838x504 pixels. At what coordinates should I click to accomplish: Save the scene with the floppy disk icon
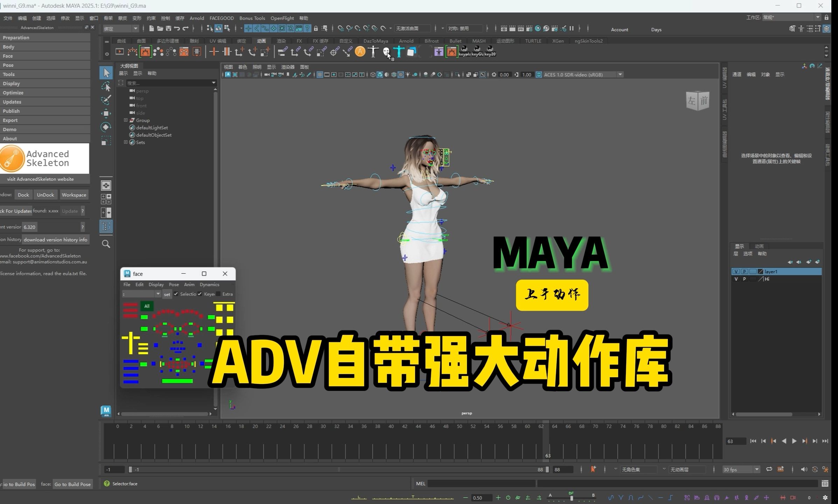(168, 28)
